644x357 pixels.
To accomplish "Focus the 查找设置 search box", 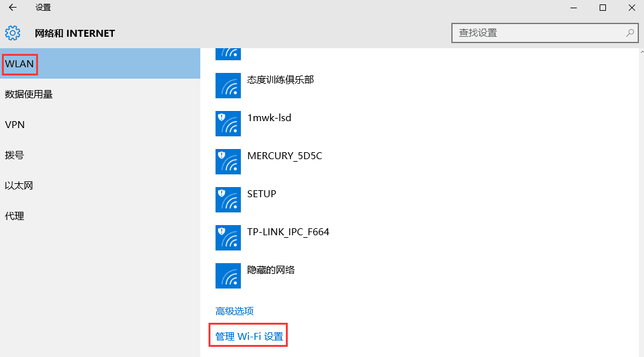I will pos(544,33).
